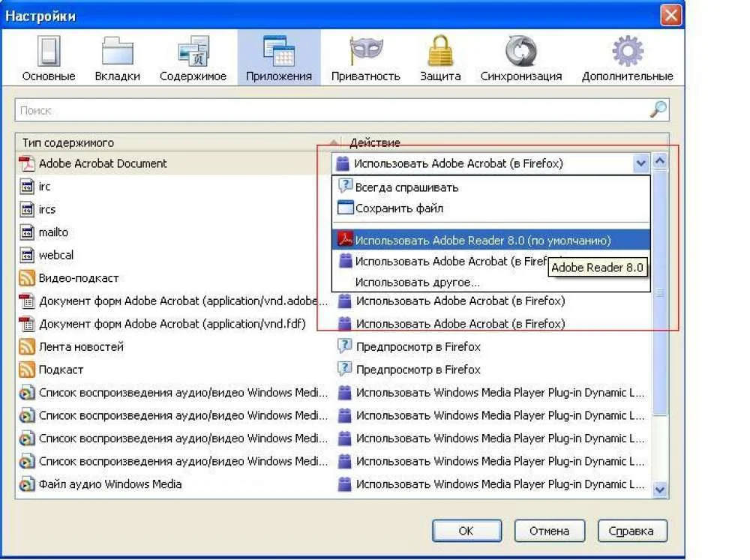Go to the Защита padlock panel

click(440, 58)
